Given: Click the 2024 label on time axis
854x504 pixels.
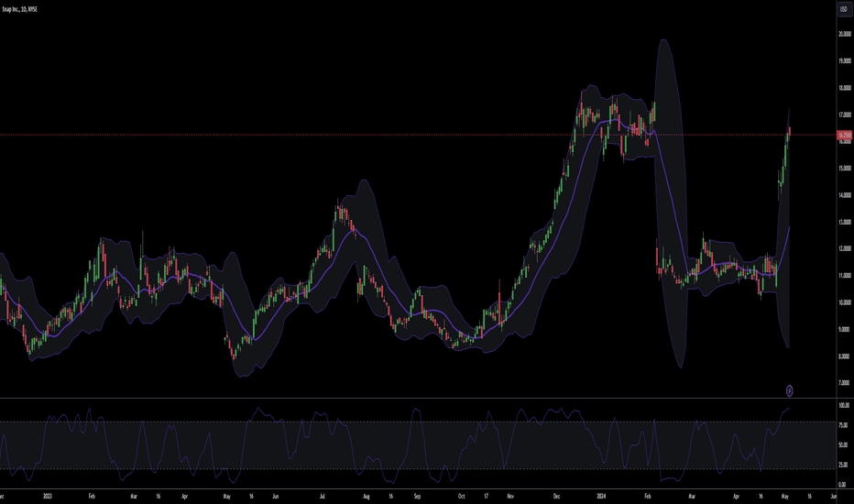Looking at the screenshot, I should (x=601, y=497).
